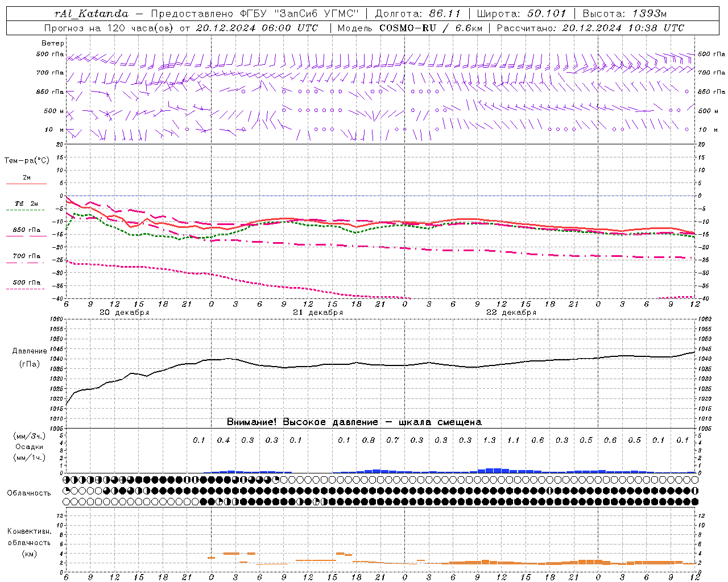Click the '20 декабря' date label
Image resolution: width=728 pixels, height=582 pixels.
coord(125,313)
